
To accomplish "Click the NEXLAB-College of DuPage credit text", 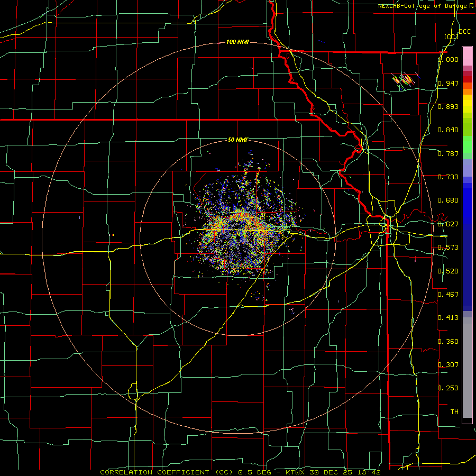I will (425, 6).
